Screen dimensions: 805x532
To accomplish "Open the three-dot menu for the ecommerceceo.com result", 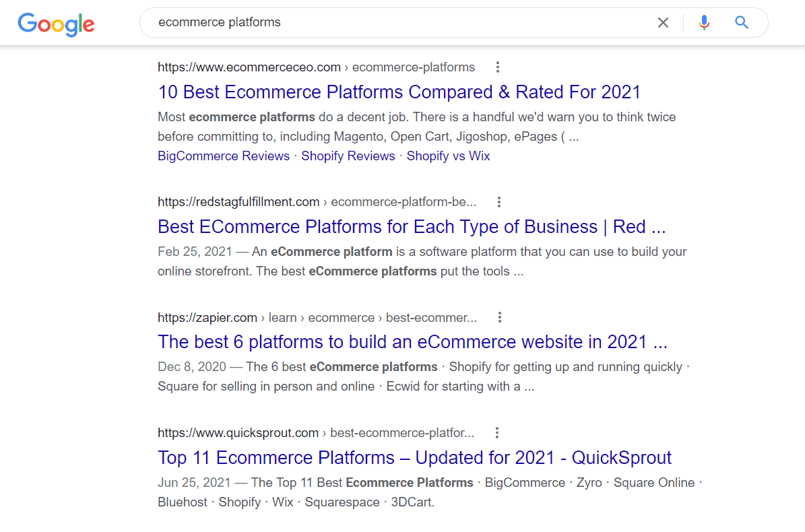I will pyautogui.click(x=497, y=67).
